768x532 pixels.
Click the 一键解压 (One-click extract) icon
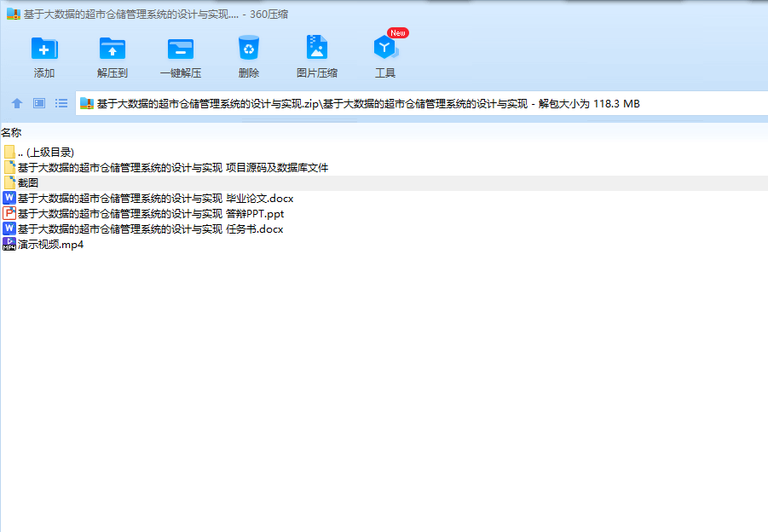click(181, 49)
